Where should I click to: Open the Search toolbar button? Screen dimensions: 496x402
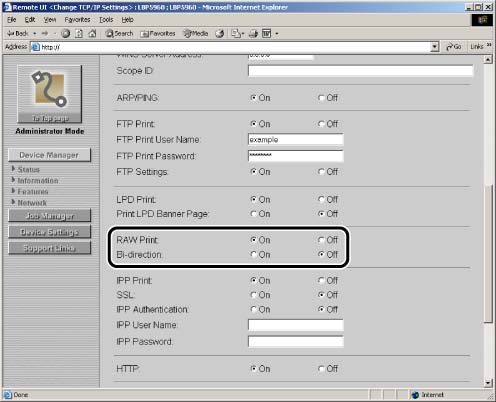click(119, 33)
